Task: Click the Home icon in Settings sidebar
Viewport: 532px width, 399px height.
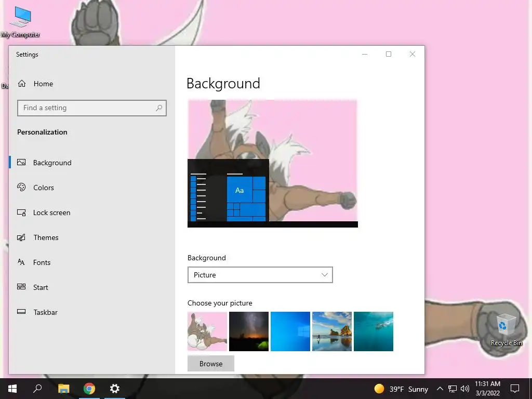Action: (22, 84)
